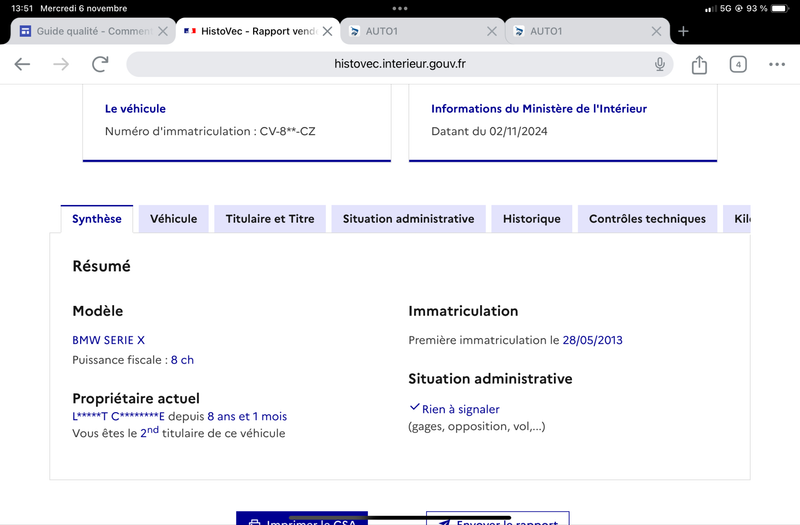Open the Historique tab
This screenshot has height=525, width=800.
(532, 219)
